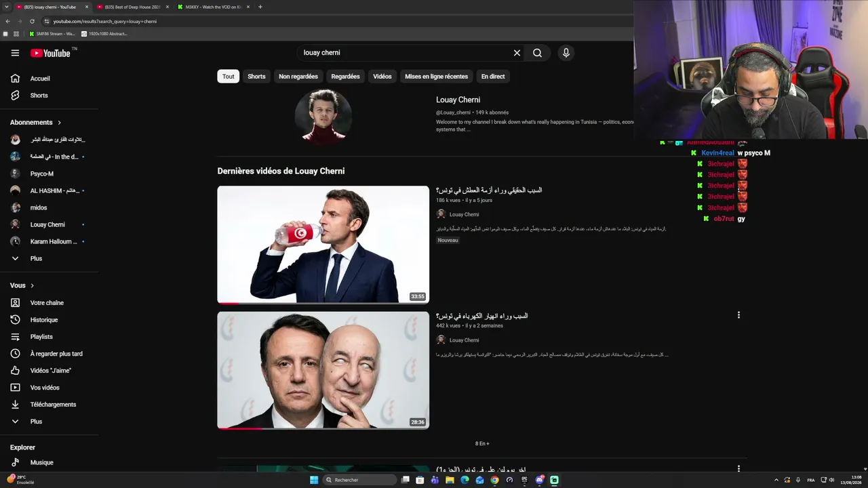Open Discord from the taskbar
This screenshot has width=868, height=488.
click(540, 480)
